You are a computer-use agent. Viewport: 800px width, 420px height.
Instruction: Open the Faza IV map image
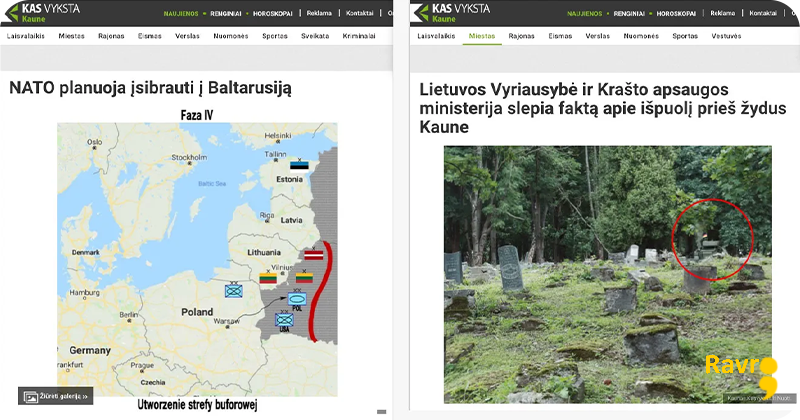(x=197, y=259)
